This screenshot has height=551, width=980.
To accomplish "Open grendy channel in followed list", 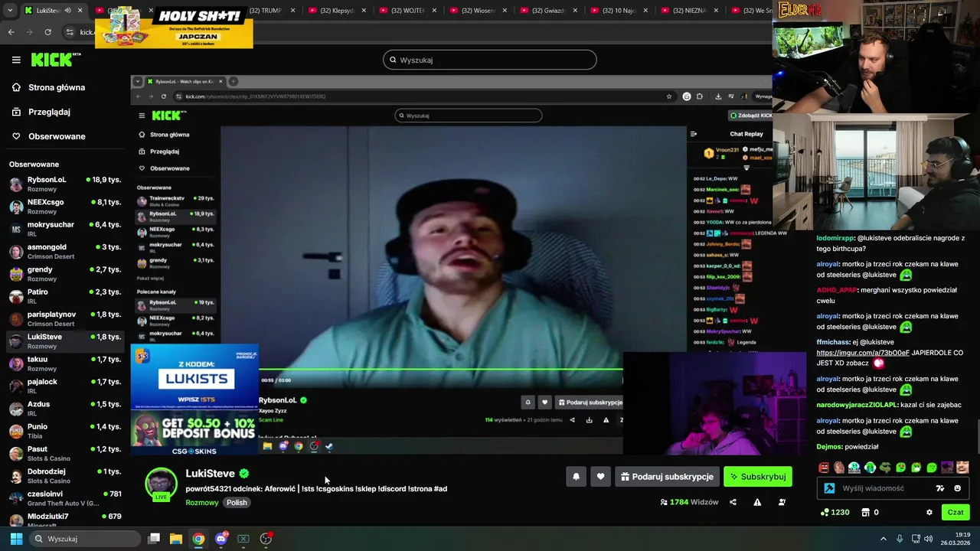I will pyautogui.click(x=64, y=273).
